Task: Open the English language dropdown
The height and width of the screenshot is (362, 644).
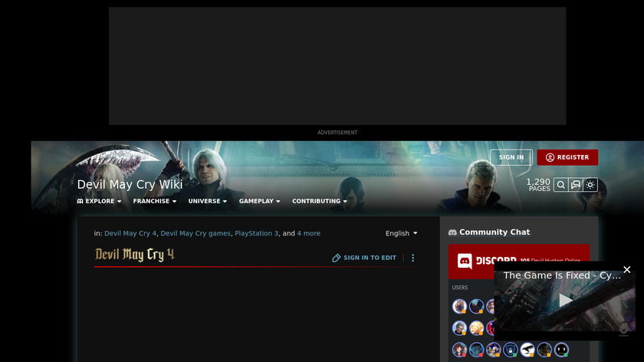Action: point(401,233)
